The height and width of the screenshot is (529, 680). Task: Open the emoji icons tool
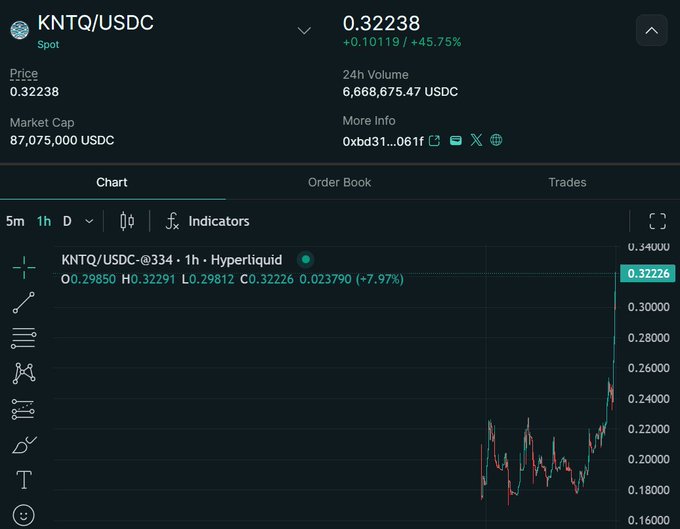pyautogui.click(x=23, y=516)
